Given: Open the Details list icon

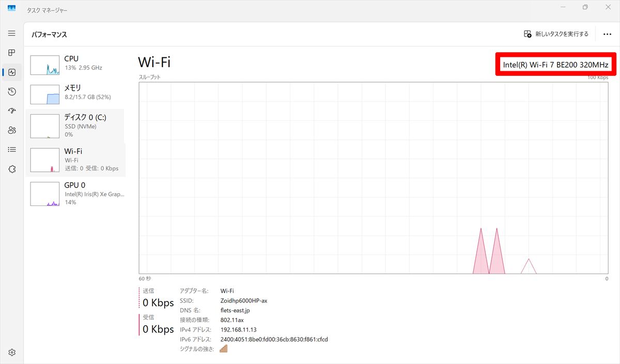Looking at the screenshot, I should click(12, 150).
